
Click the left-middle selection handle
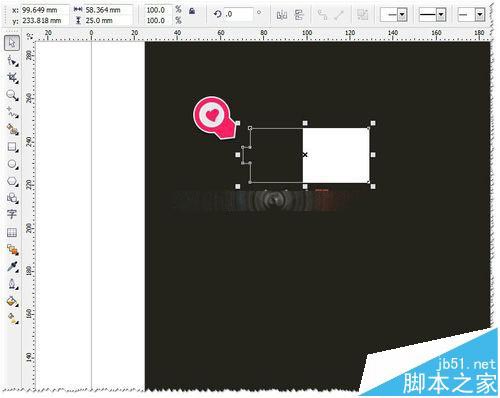tap(238, 155)
